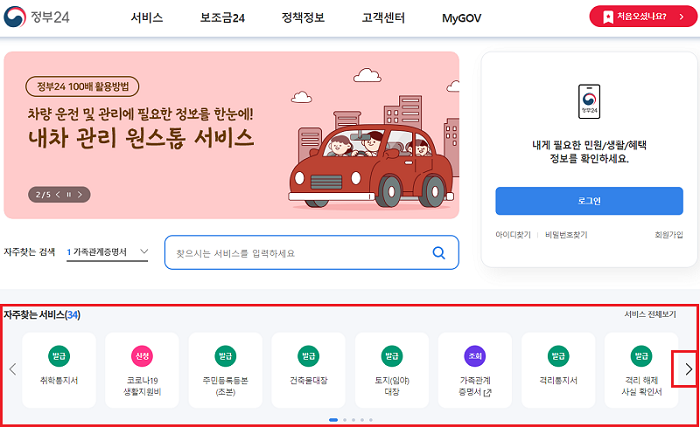Select the fourth carousel page dot
The height and width of the screenshot is (427, 700).
362,420
